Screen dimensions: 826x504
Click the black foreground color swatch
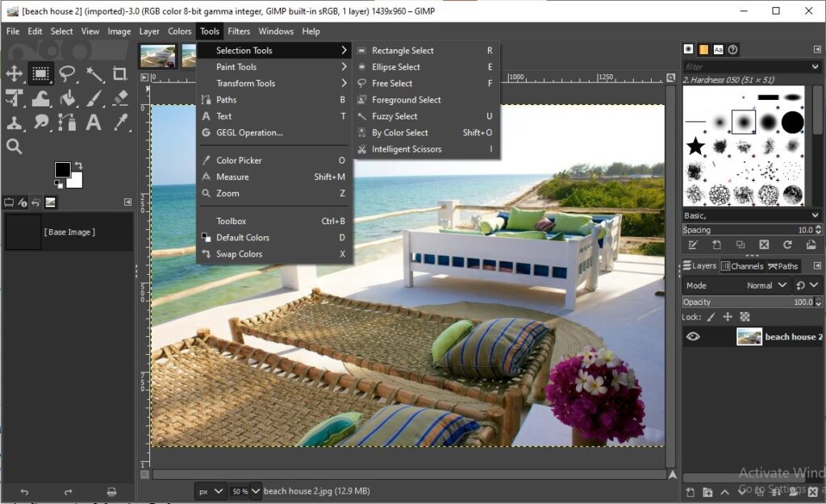tap(62, 169)
